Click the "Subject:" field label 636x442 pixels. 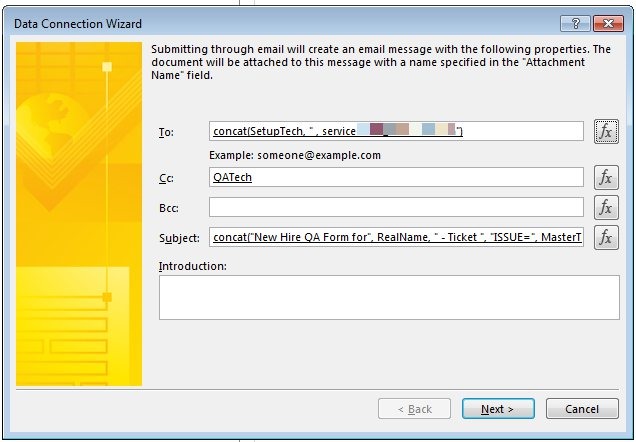click(179, 238)
